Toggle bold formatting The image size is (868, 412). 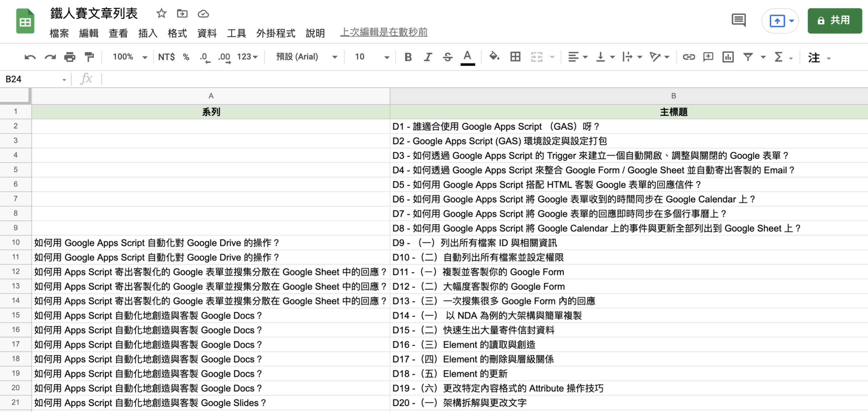[x=408, y=57]
